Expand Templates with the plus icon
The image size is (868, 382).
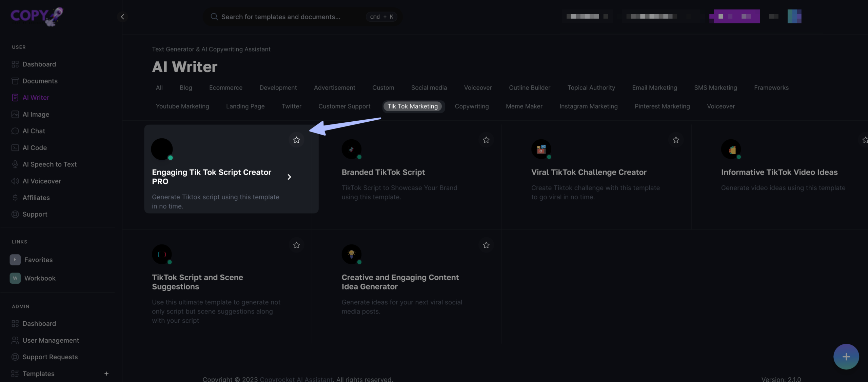[x=106, y=374]
